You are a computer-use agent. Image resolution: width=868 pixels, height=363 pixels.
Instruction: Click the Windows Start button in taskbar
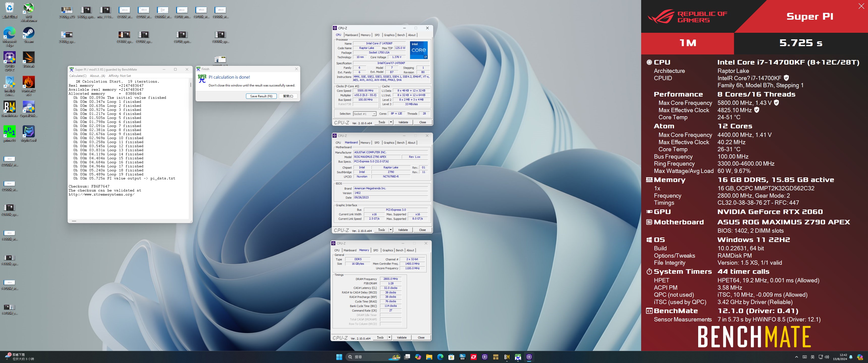(x=339, y=357)
